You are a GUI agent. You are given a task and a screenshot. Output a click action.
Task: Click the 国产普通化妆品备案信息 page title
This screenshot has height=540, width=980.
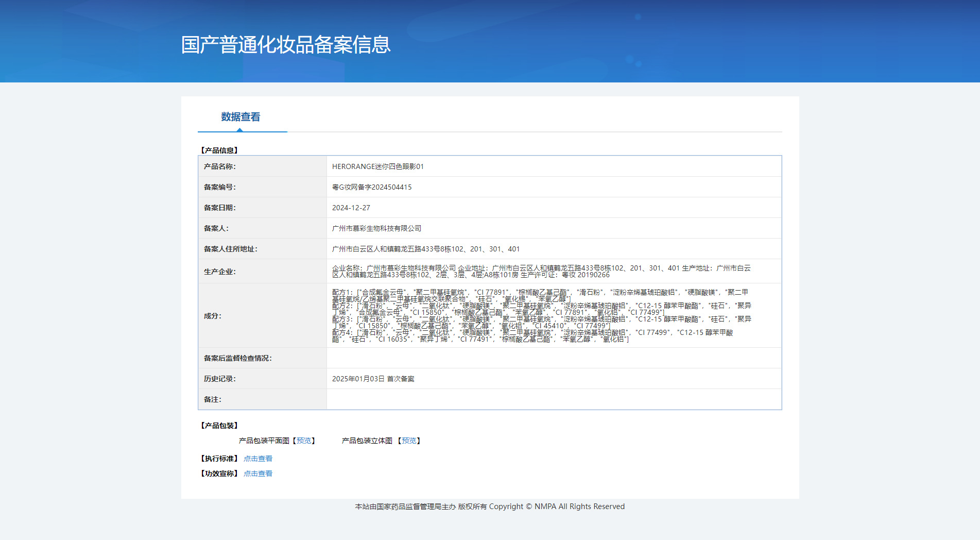coord(286,45)
